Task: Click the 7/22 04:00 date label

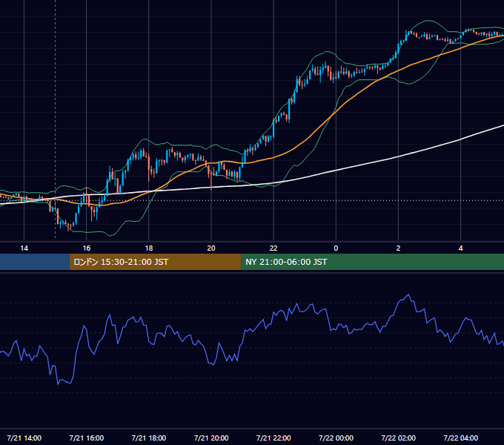Action: tap(460, 438)
